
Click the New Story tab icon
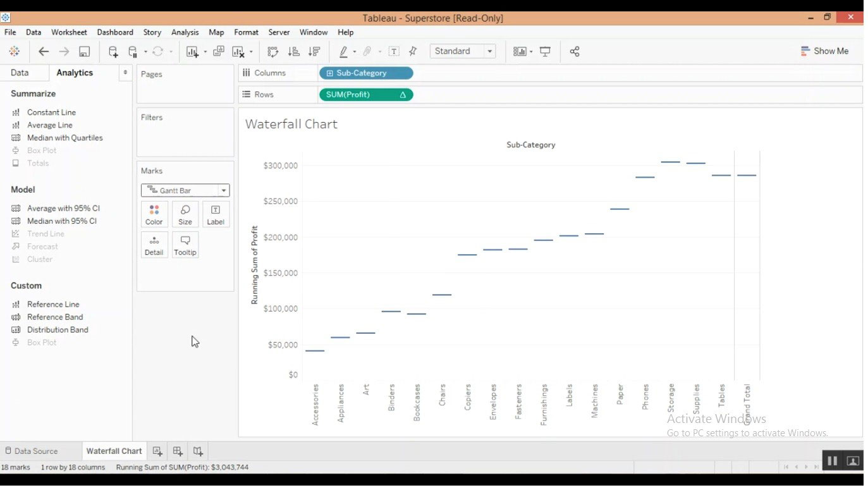[198, 451]
